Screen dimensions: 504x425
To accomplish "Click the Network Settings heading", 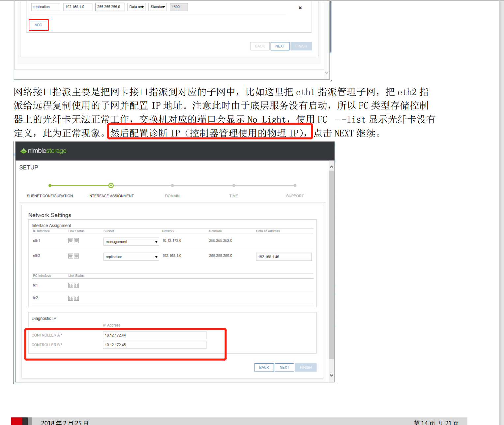I will click(50, 215).
